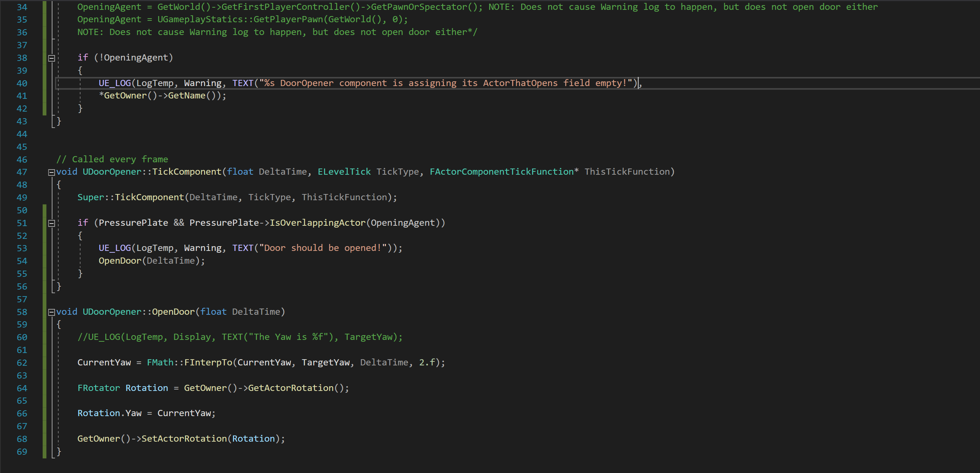The image size is (980, 473).
Task: Click the *GetOwner()->GetName() expression on line 41
Action: [160, 96]
